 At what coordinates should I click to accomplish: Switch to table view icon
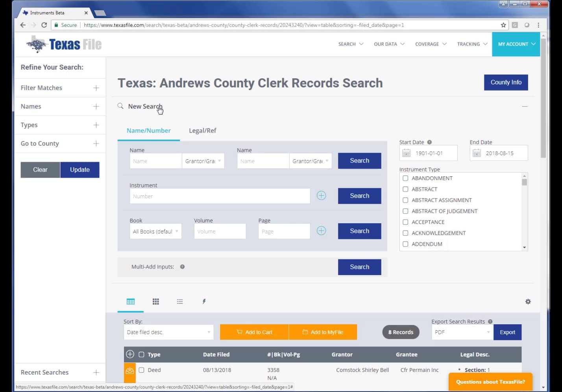[x=131, y=301]
